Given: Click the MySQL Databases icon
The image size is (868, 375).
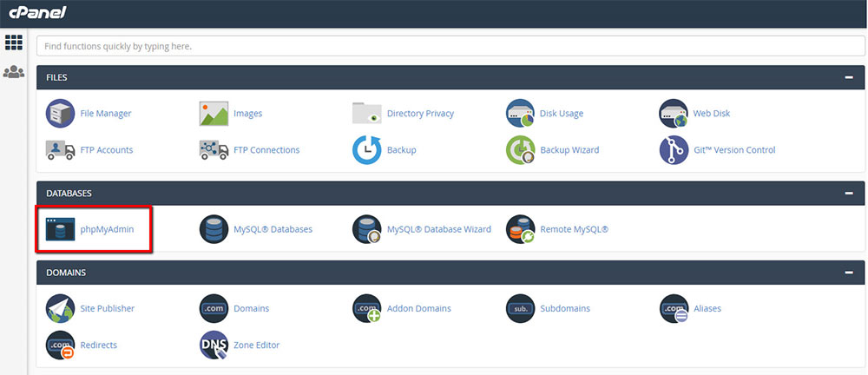Looking at the screenshot, I should pyautogui.click(x=214, y=229).
